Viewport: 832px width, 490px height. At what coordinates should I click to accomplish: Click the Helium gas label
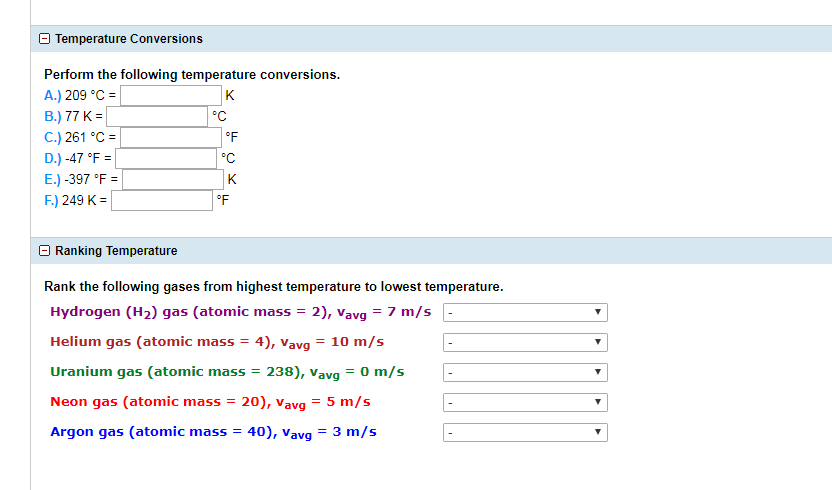coord(217,342)
